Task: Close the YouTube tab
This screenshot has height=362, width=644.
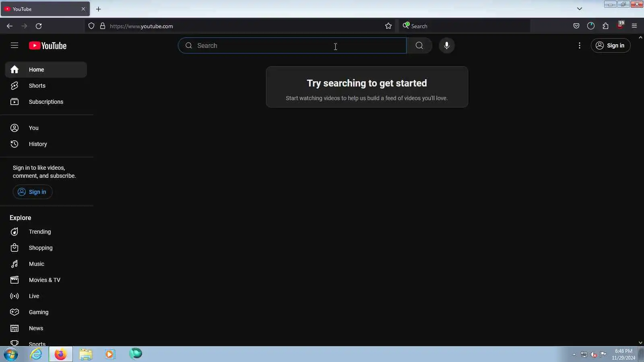Action: click(83, 9)
